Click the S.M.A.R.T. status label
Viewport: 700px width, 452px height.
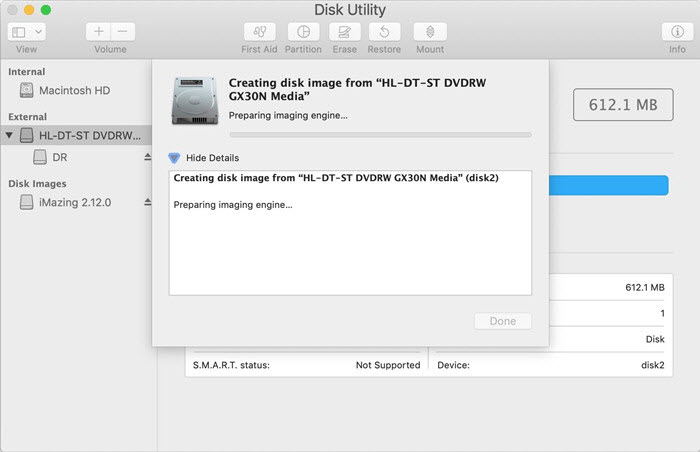231,365
